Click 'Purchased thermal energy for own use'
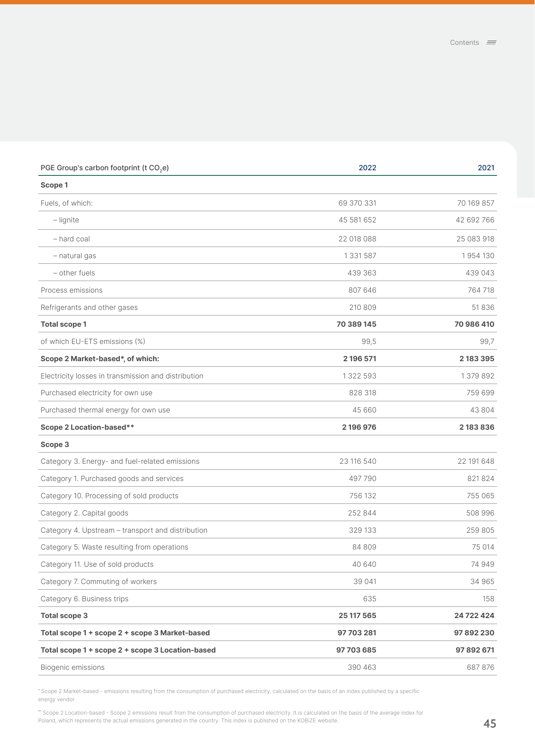 click(x=105, y=410)
